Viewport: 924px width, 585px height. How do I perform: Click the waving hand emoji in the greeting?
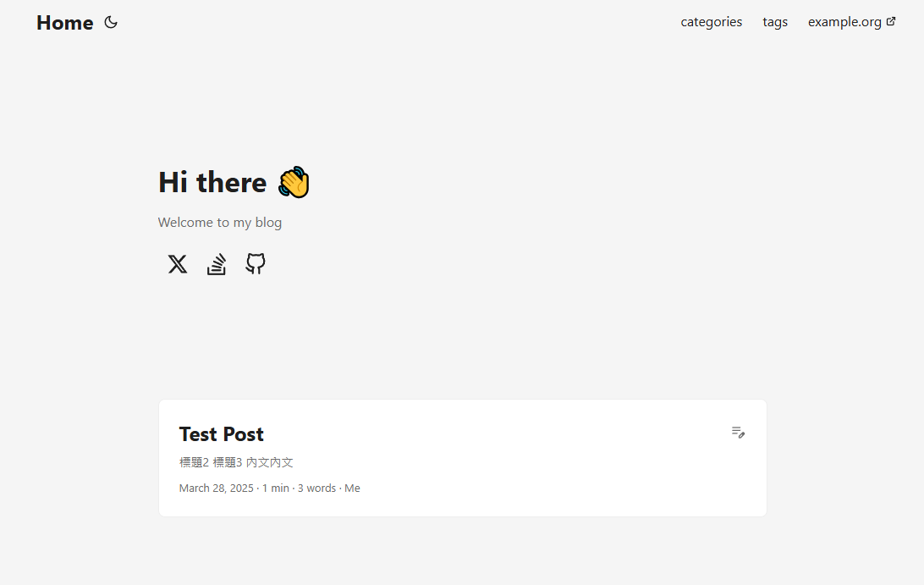coord(293,181)
